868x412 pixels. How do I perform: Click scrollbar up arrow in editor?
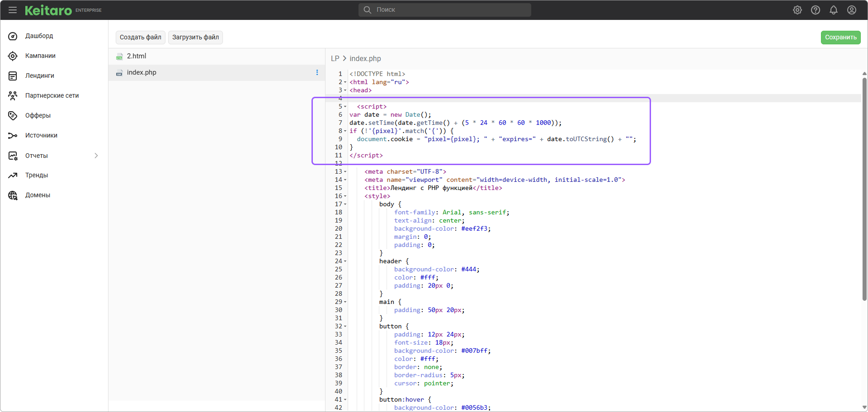point(864,73)
